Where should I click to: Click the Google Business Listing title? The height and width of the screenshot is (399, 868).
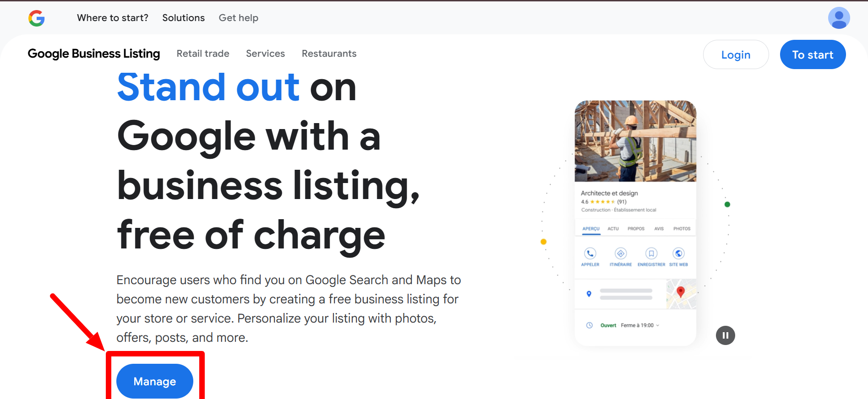click(x=94, y=54)
